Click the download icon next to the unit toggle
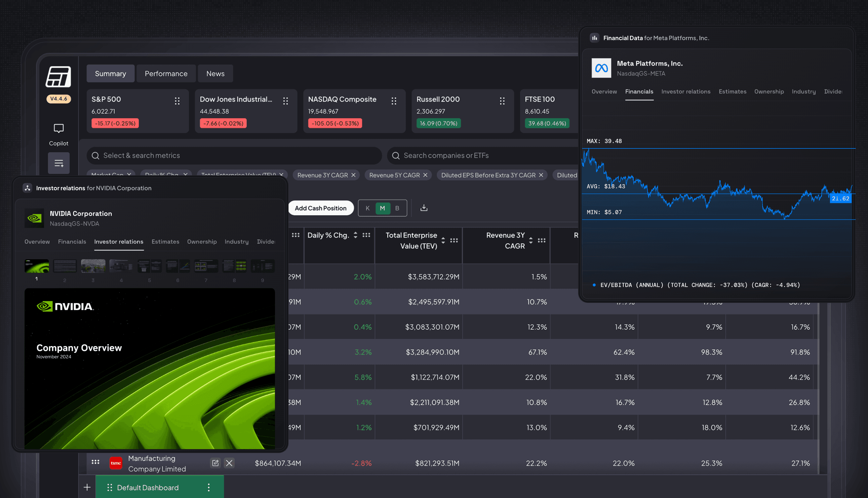The height and width of the screenshot is (498, 868). 424,208
